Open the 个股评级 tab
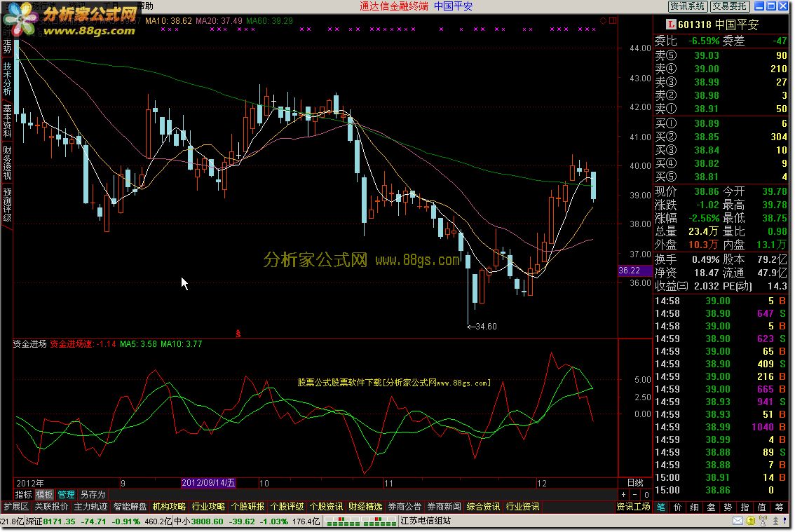The height and width of the screenshot is (532, 795). point(287,507)
